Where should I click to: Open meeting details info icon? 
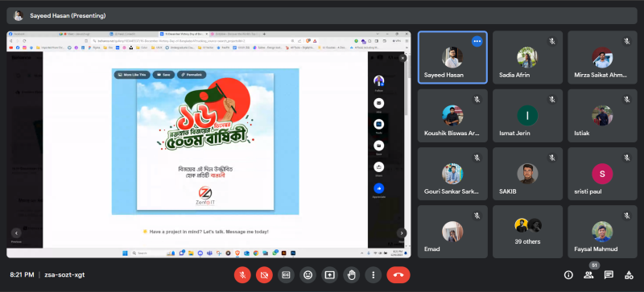click(x=568, y=275)
